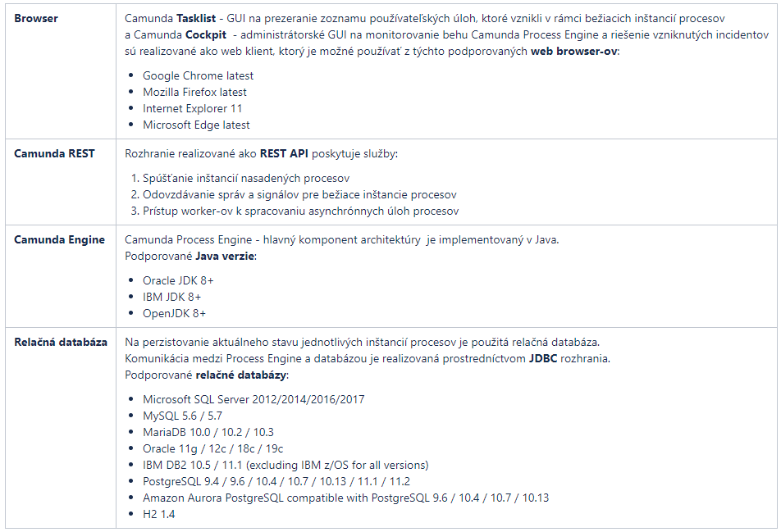
Task: Click the bold "JDBC" text
Action: tap(542, 358)
